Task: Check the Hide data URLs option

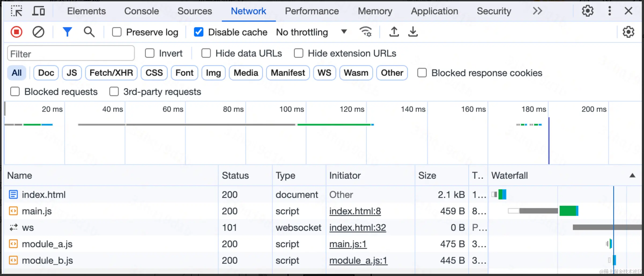Action: pos(206,53)
